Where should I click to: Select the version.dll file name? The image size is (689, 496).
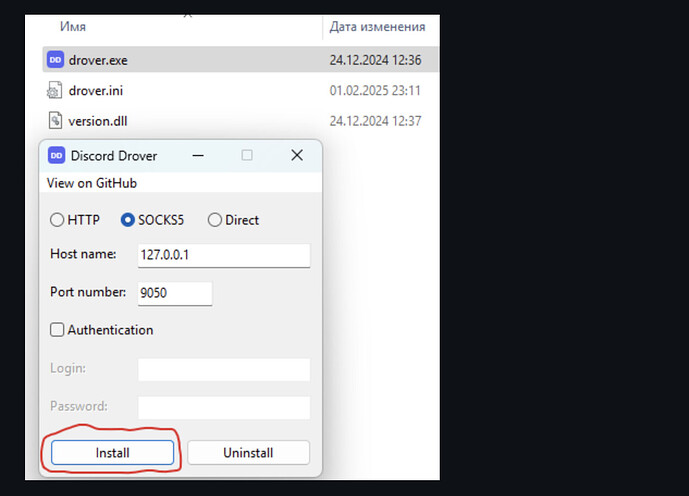point(98,121)
